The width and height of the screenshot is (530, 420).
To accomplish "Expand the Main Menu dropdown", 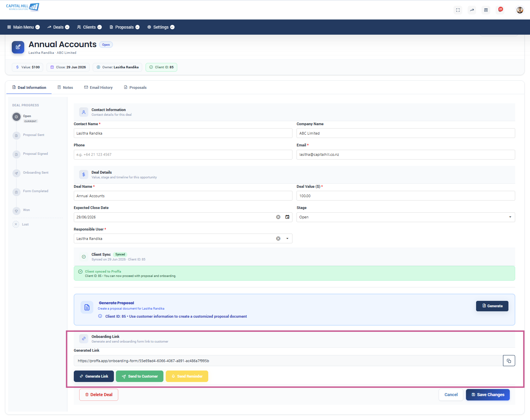I will pyautogui.click(x=23, y=27).
